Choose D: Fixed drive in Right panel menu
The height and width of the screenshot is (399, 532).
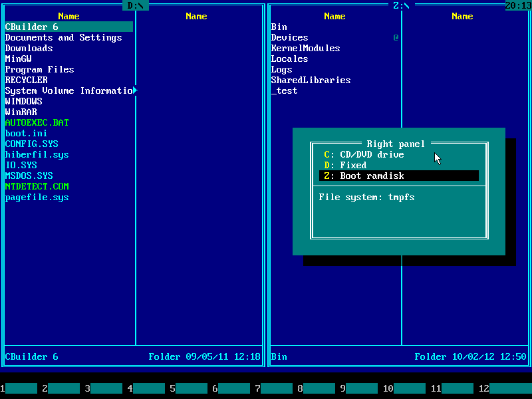pos(399,165)
